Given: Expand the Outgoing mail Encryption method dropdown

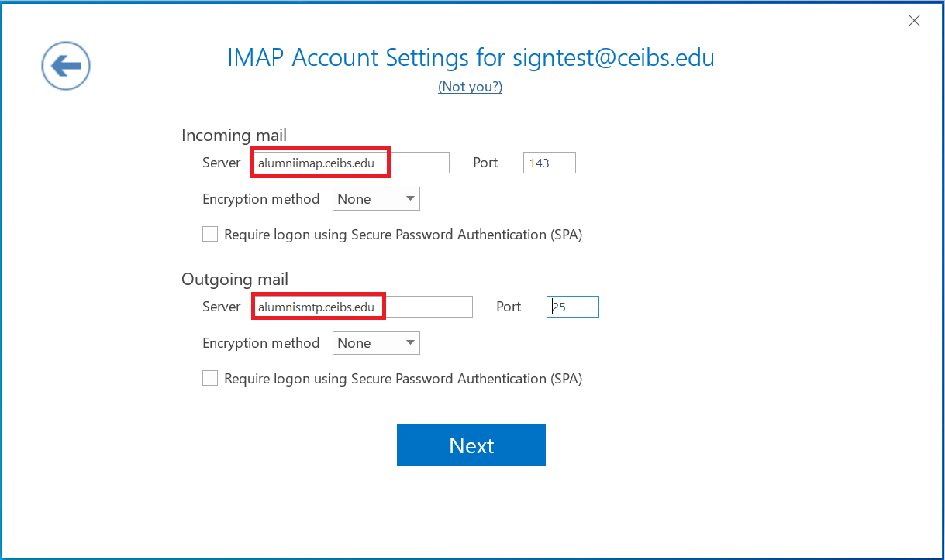Looking at the screenshot, I should coord(376,343).
